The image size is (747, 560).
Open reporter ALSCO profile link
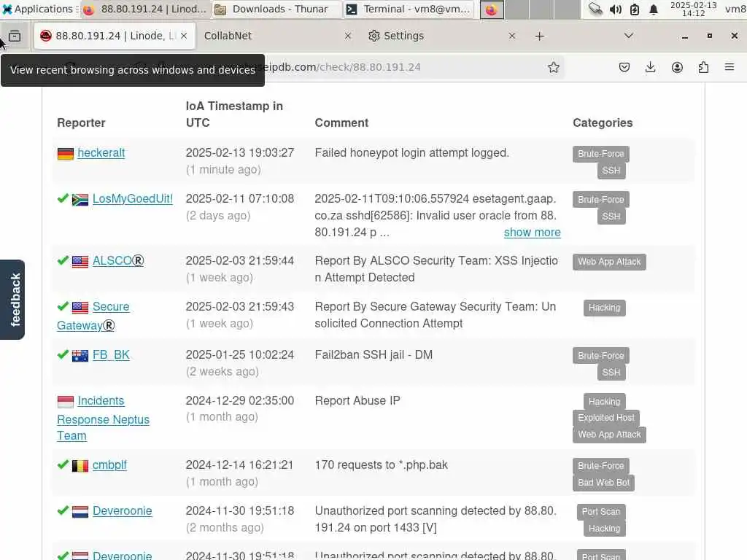point(118,261)
